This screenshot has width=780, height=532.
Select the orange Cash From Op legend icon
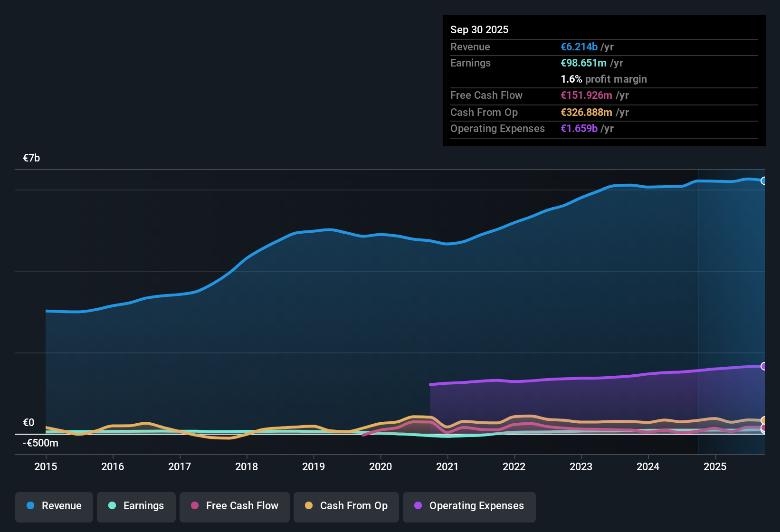click(309, 506)
